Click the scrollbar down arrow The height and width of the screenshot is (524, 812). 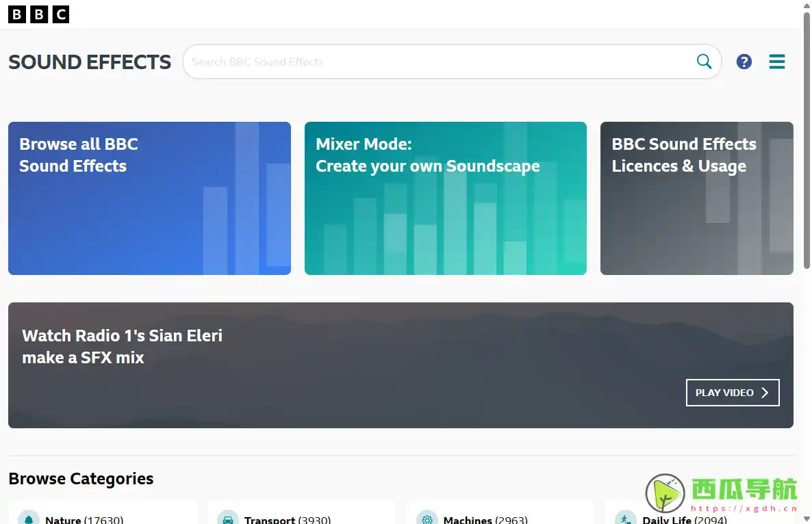click(x=807, y=519)
